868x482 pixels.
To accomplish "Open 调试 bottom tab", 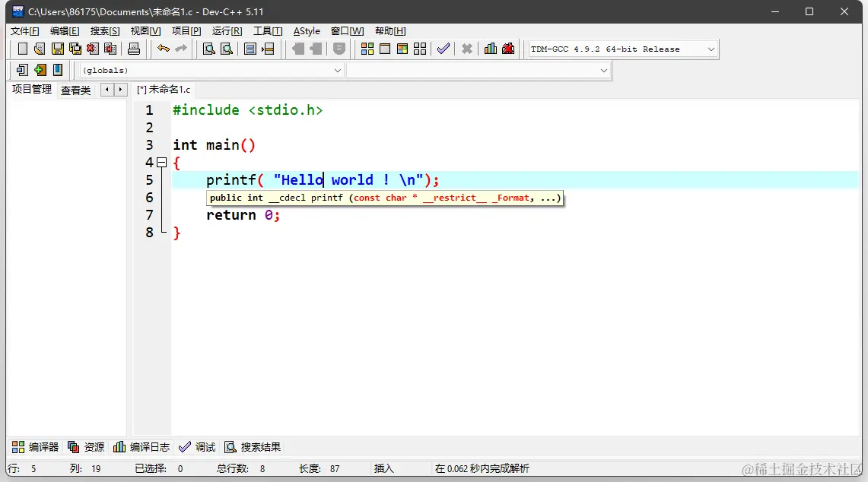I will pos(197,447).
